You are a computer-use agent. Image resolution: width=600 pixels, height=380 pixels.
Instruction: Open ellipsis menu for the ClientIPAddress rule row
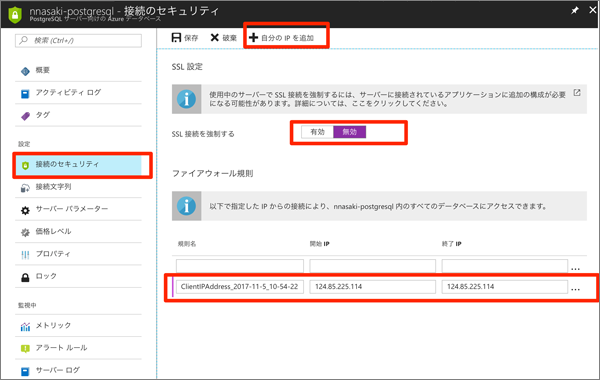[575, 289]
